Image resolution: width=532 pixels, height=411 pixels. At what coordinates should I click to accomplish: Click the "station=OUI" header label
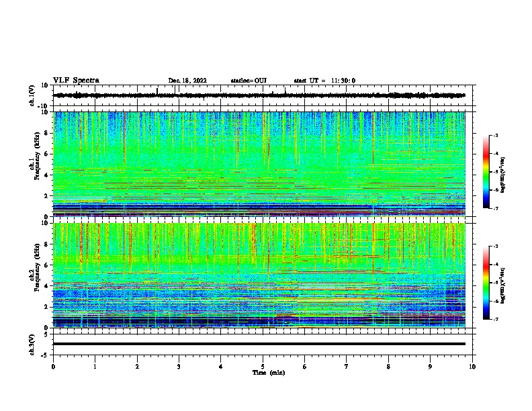click(249, 81)
